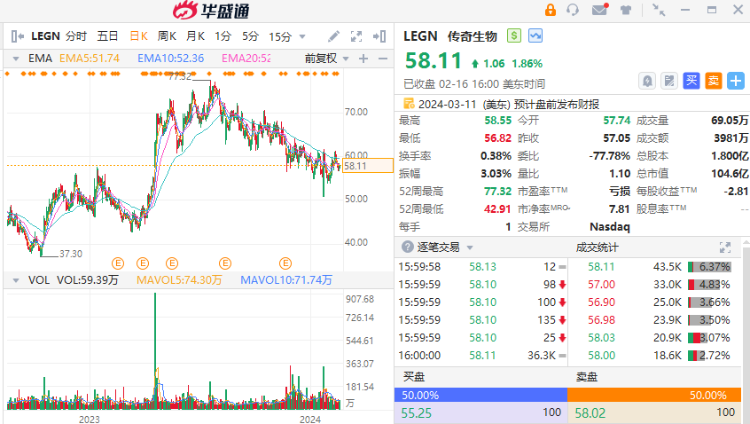Click the first earnings E marker
Viewport: 750px width, 424px height.
point(118,263)
